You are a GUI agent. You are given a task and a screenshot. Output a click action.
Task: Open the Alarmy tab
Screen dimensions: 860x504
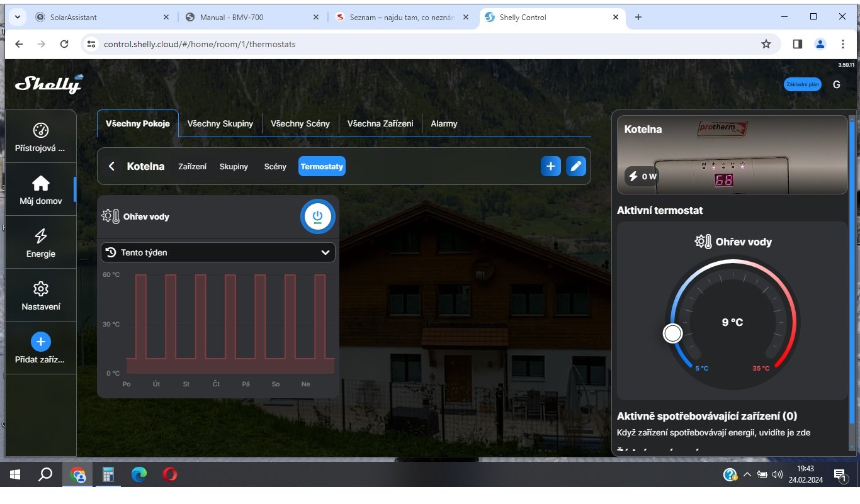[x=444, y=123]
